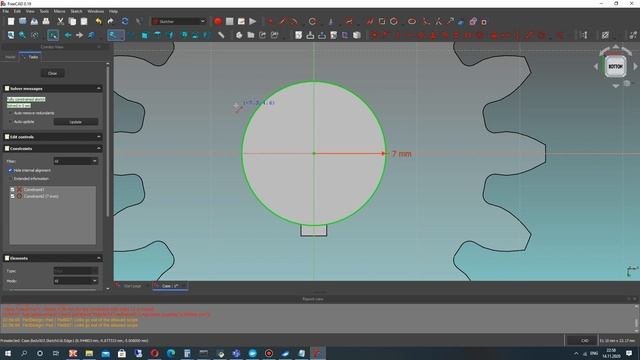Click the Elements Type input field
Viewport: 640px width, 360px height.
click(76, 271)
